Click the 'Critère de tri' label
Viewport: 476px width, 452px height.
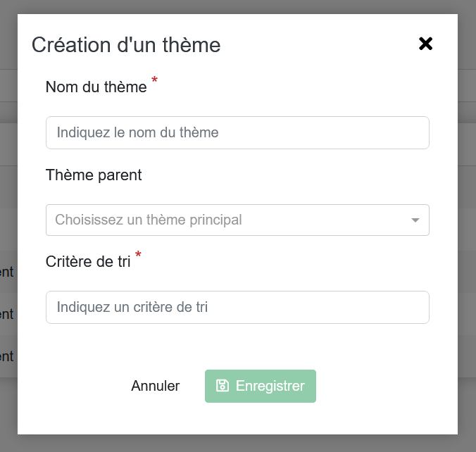pyautogui.click(x=88, y=261)
